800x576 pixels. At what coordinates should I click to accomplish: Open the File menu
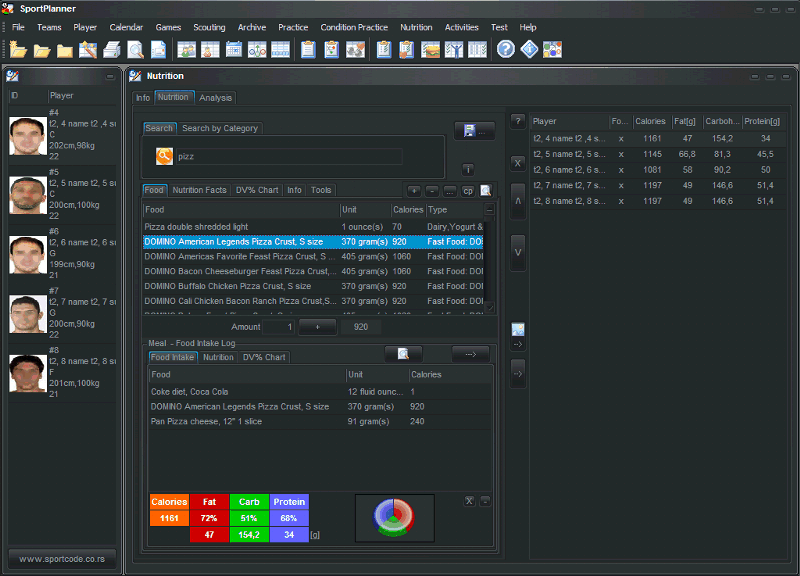click(18, 28)
